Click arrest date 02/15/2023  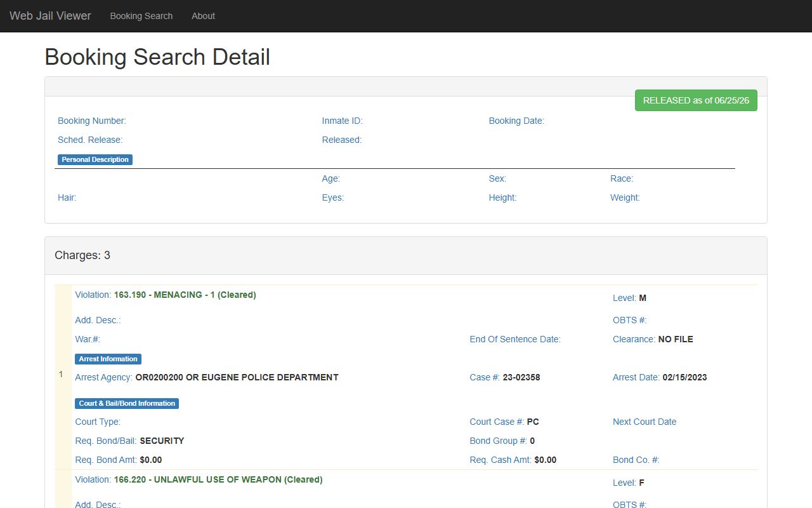684,377
